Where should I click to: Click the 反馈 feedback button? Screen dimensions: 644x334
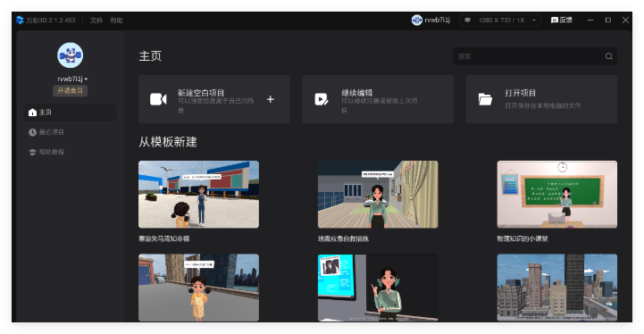(562, 20)
